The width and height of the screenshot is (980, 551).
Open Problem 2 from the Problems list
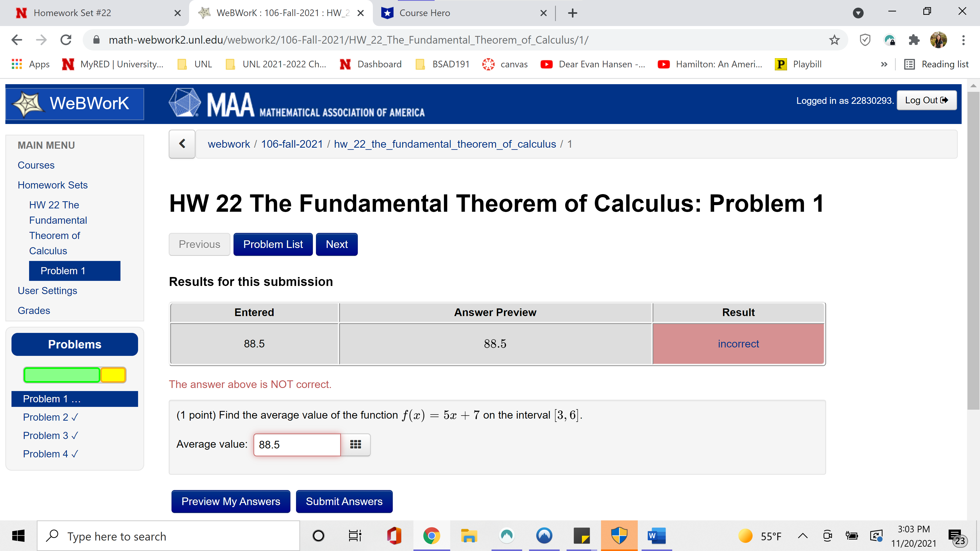point(50,417)
